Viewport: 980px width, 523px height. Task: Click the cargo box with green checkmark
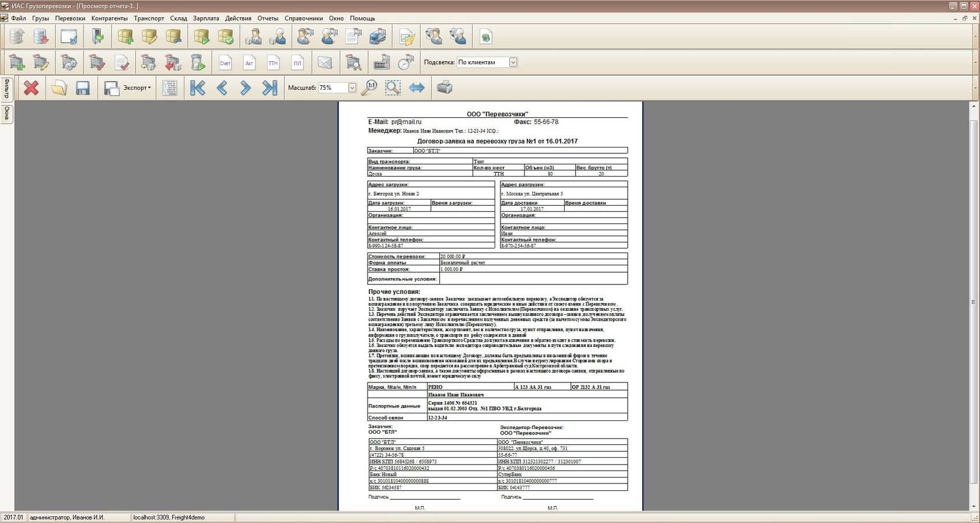(x=226, y=37)
